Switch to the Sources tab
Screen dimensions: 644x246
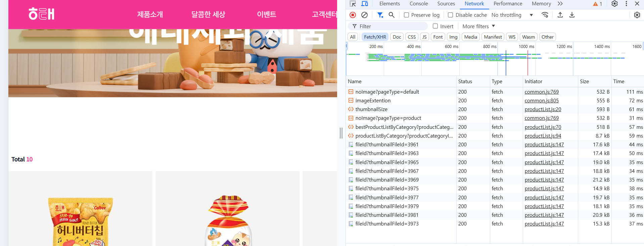pyautogui.click(x=446, y=4)
